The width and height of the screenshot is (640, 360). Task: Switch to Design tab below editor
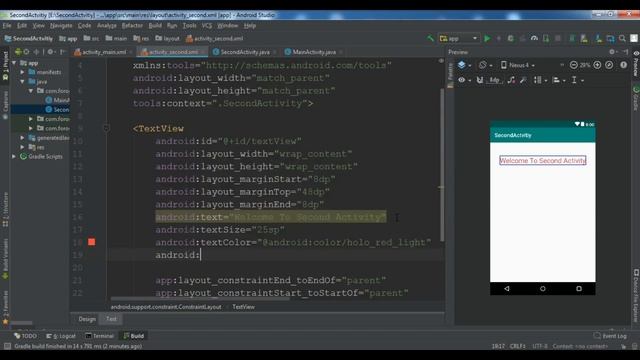[x=87, y=319]
